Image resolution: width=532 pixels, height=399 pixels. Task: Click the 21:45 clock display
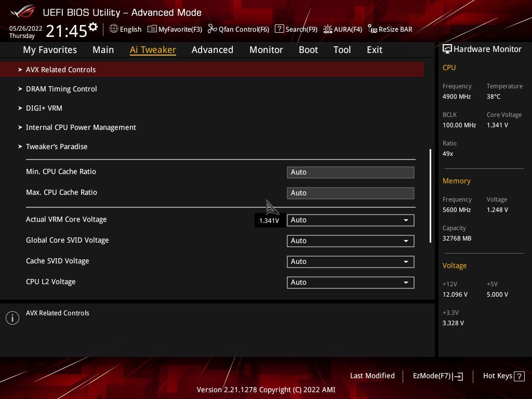tap(66, 31)
